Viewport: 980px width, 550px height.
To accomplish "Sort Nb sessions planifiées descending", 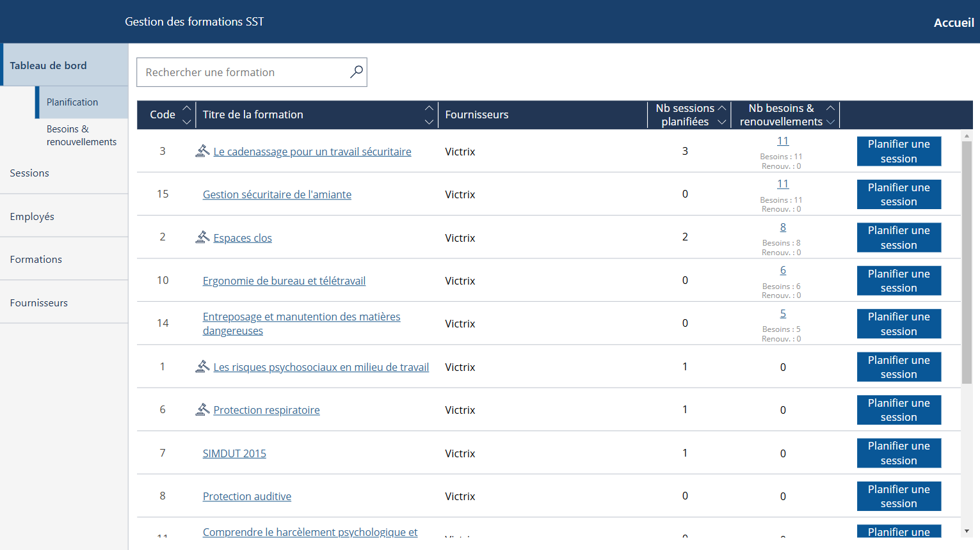I will [x=722, y=122].
